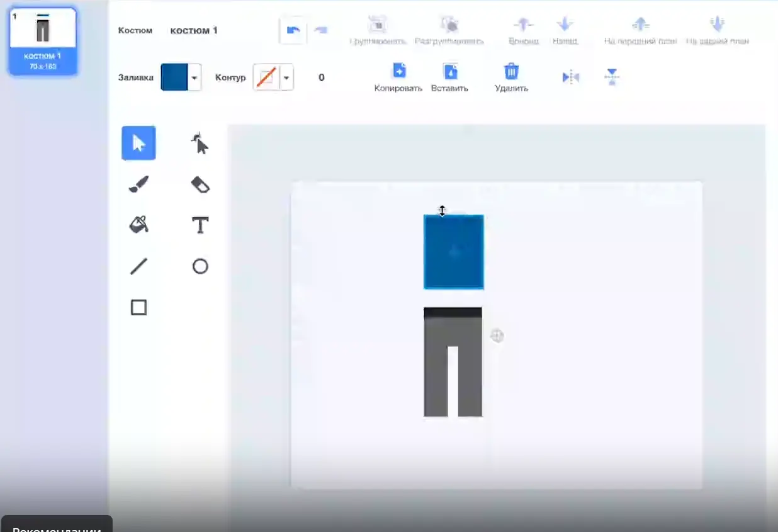This screenshot has width=778, height=532.
Task: Select the arrow Select tool
Action: coord(138,143)
